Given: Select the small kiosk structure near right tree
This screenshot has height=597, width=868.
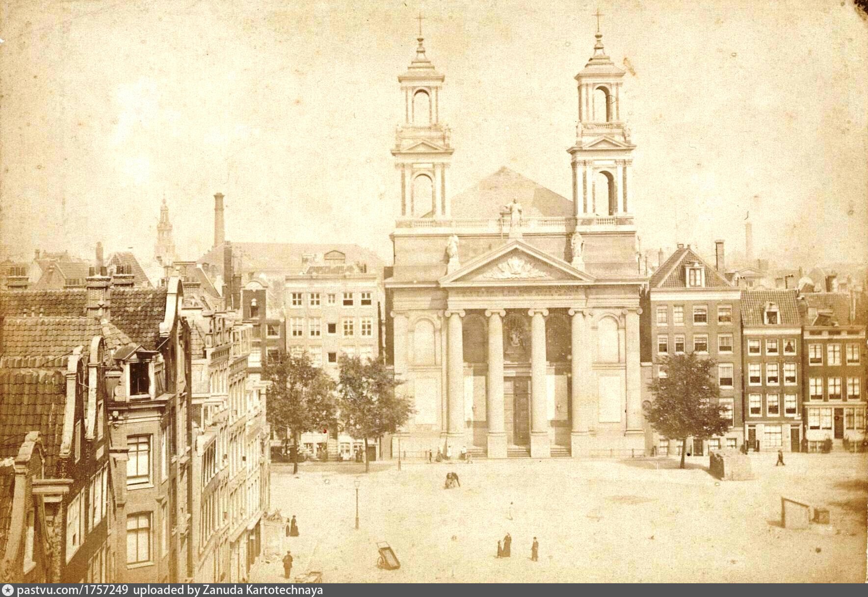Looking at the screenshot, I should pyautogui.click(x=729, y=465).
